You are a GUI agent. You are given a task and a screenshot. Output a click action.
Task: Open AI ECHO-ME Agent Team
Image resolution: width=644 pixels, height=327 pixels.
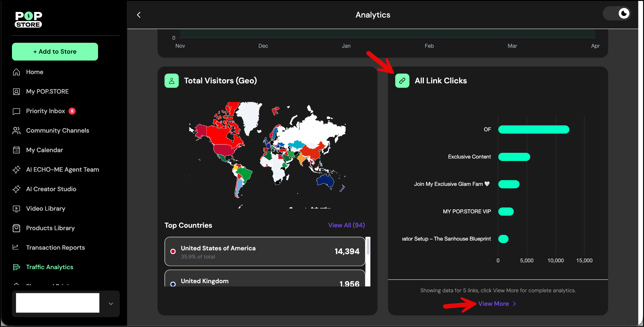pos(62,169)
